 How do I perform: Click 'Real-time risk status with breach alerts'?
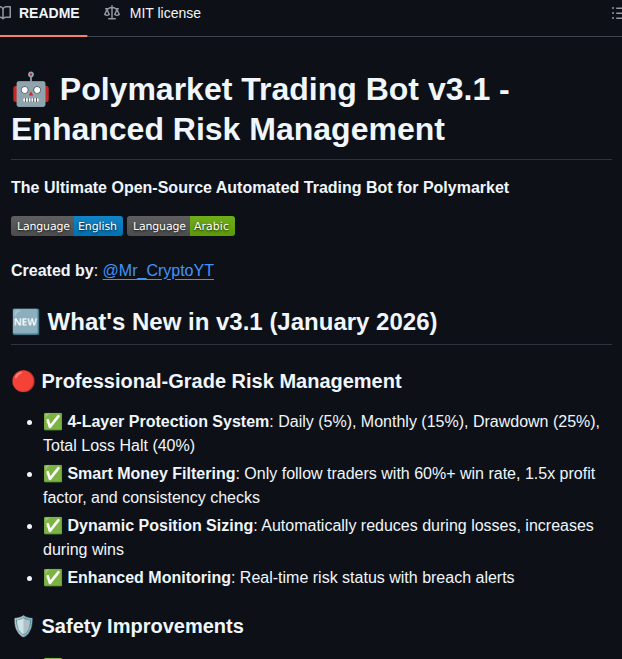[x=377, y=578]
